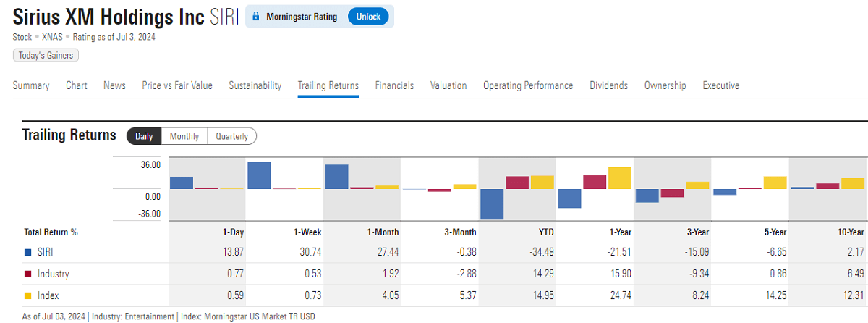Viewport: 868px width, 323px height.
Task: Open Operating Performance tab
Action: 528,85
